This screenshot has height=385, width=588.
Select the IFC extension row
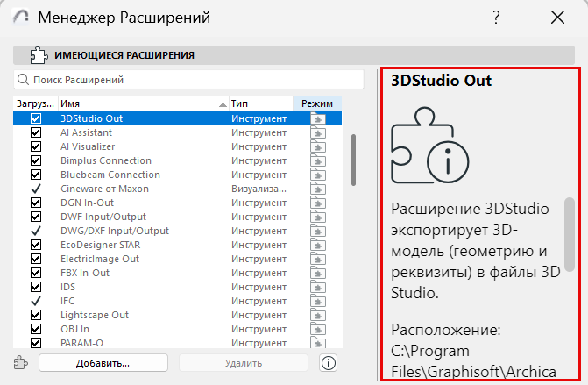(177, 301)
